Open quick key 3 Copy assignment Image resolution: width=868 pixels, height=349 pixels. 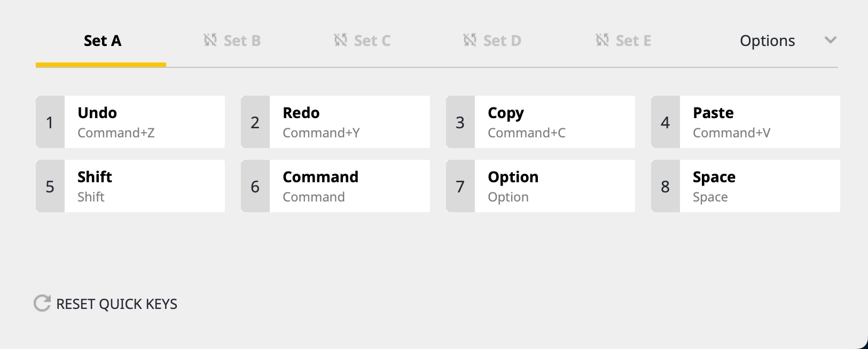pos(541,122)
